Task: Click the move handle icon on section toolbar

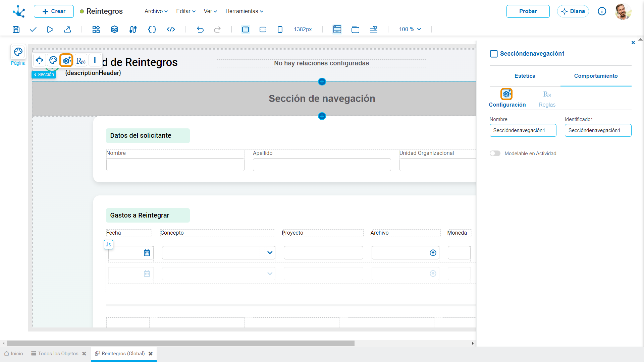Action: 40,60
